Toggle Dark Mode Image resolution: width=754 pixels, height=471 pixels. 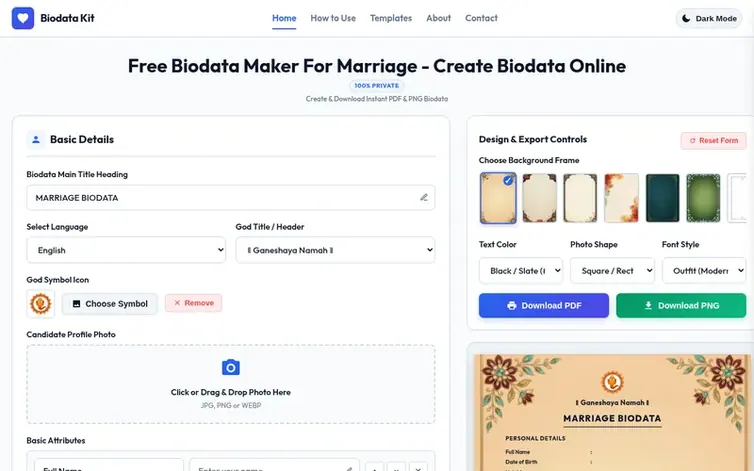(x=709, y=18)
